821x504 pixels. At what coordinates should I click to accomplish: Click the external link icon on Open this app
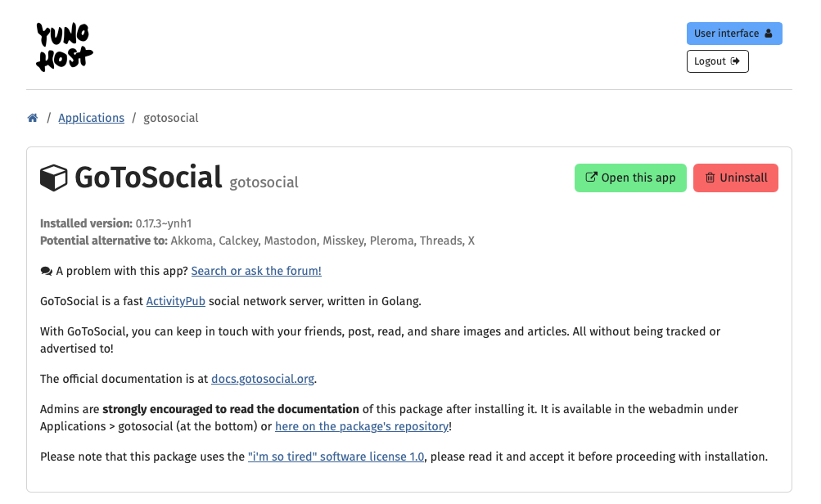point(591,178)
